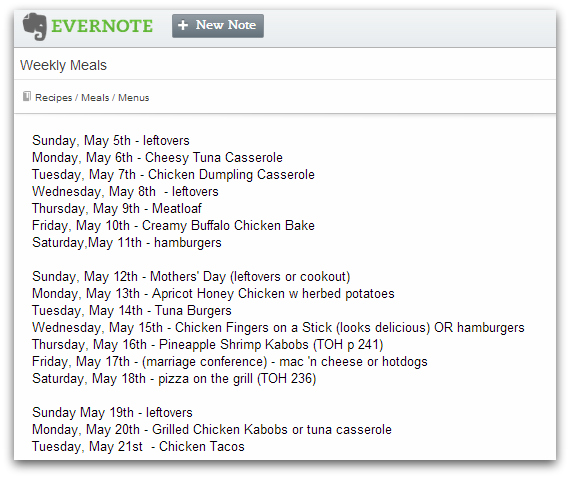Click the Evernote elephant logo icon
The height and width of the screenshot is (478, 570).
(35, 27)
